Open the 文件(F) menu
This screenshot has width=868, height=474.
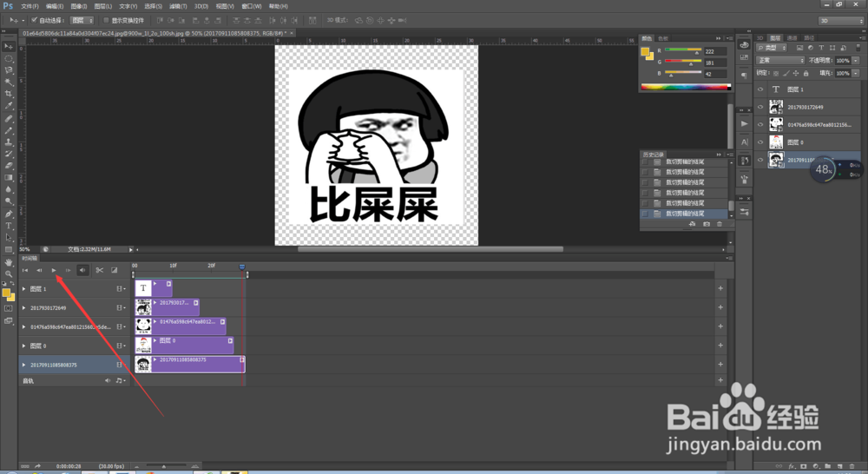pyautogui.click(x=30, y=6)
